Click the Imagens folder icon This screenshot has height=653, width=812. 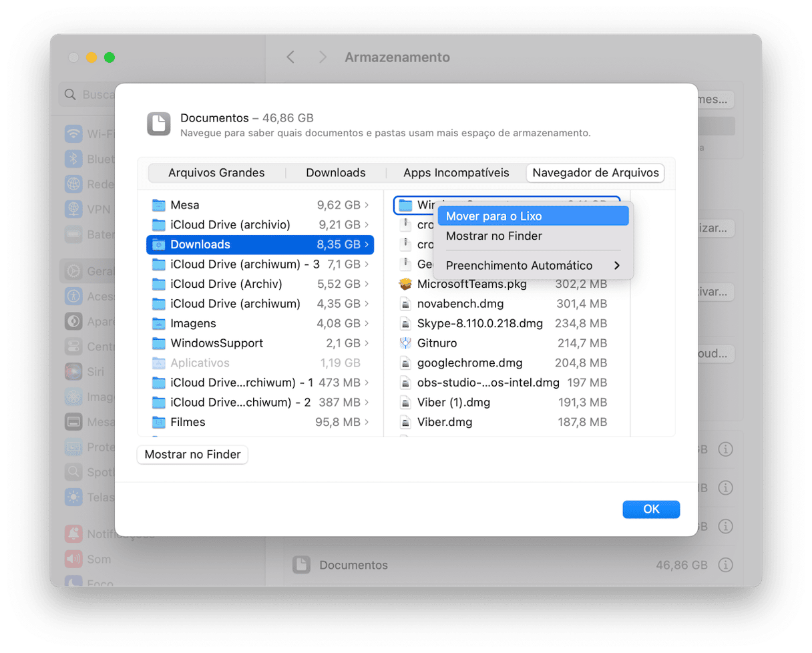[158, 324]
